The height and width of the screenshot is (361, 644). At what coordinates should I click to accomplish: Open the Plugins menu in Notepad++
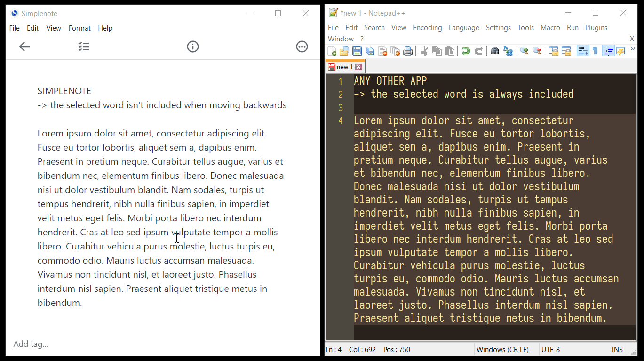click(x=596, y=28)
